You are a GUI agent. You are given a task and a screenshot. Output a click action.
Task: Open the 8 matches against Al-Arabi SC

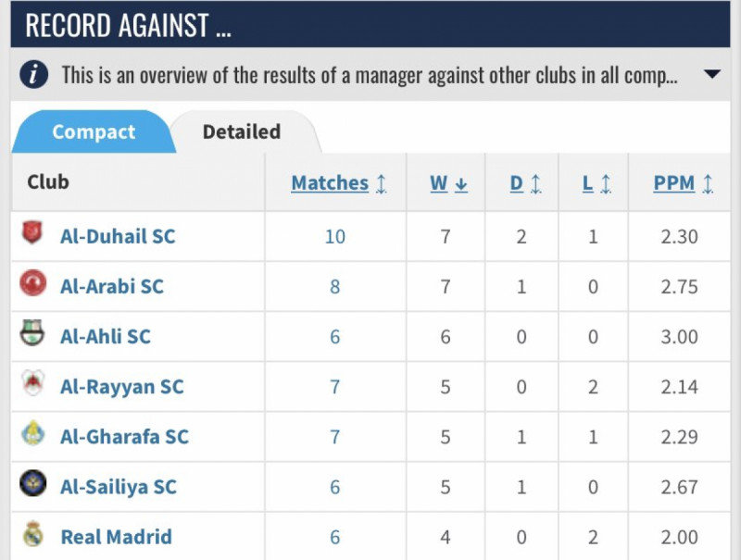pyautogui.click(x=334, y=286)
